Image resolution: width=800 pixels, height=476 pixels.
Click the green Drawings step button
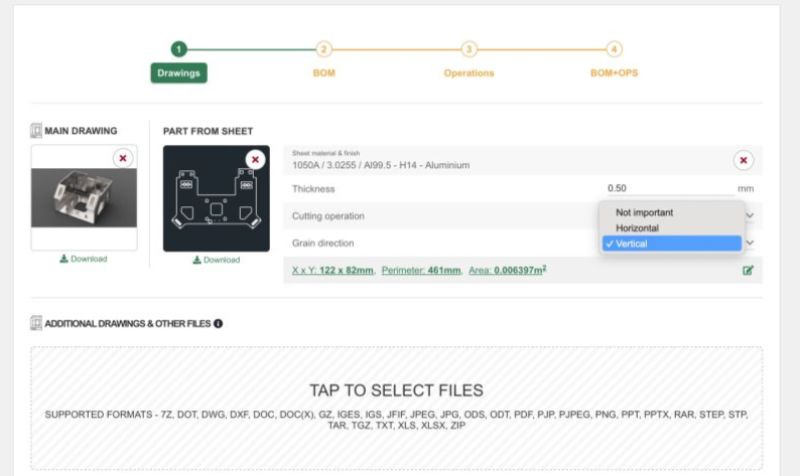pyautogui.click(x=179, y=73)
